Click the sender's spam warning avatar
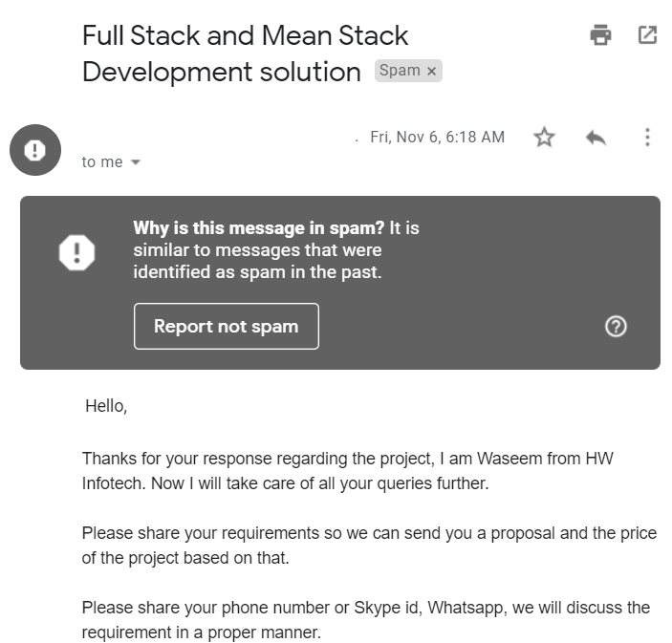 click(35, 150)
